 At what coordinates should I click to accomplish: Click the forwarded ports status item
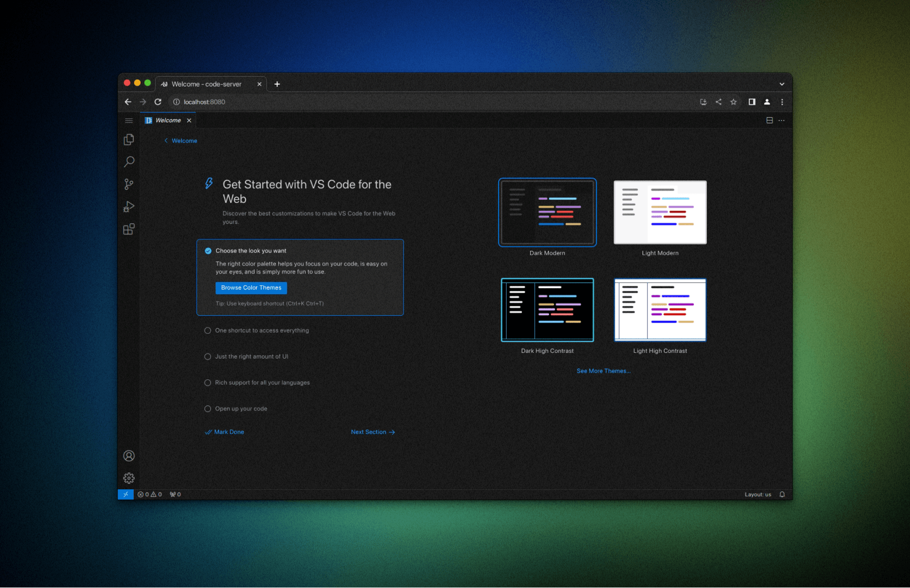point(175,494)
